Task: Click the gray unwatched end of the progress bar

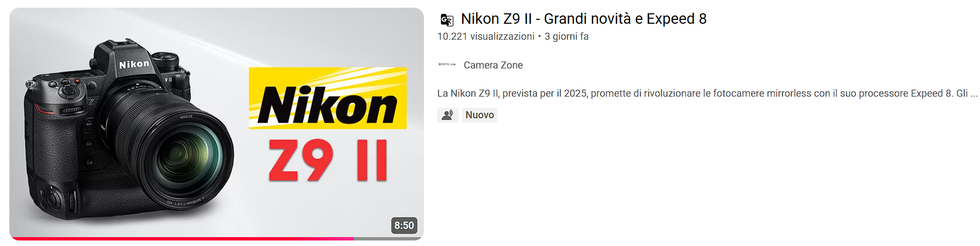Action: [x=389, y=239]
